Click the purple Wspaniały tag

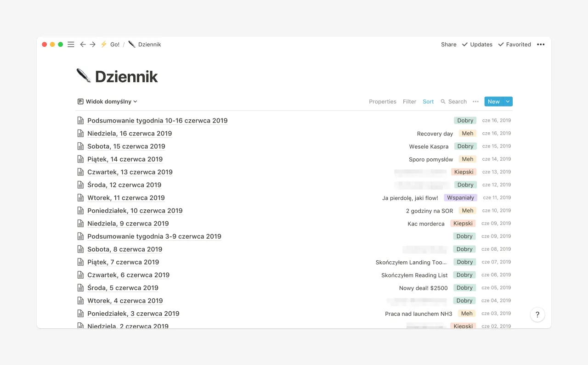point(460,198)
